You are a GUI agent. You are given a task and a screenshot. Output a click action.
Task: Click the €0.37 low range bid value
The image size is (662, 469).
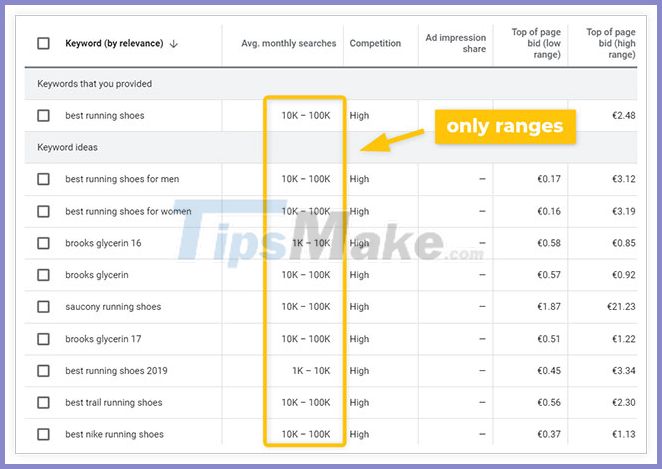[x=549, y=434]
